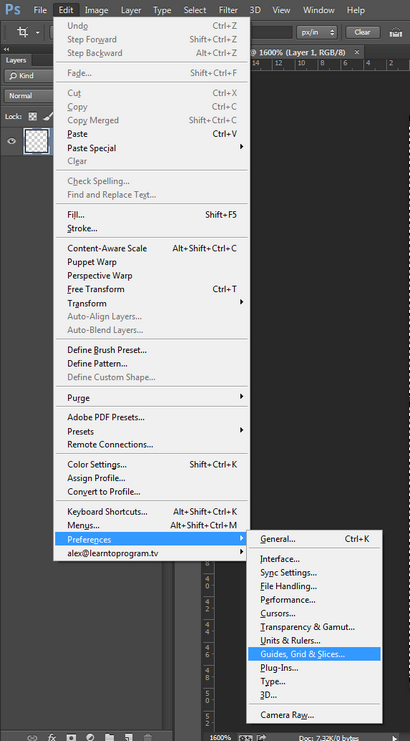Open the Select menu

195,10
